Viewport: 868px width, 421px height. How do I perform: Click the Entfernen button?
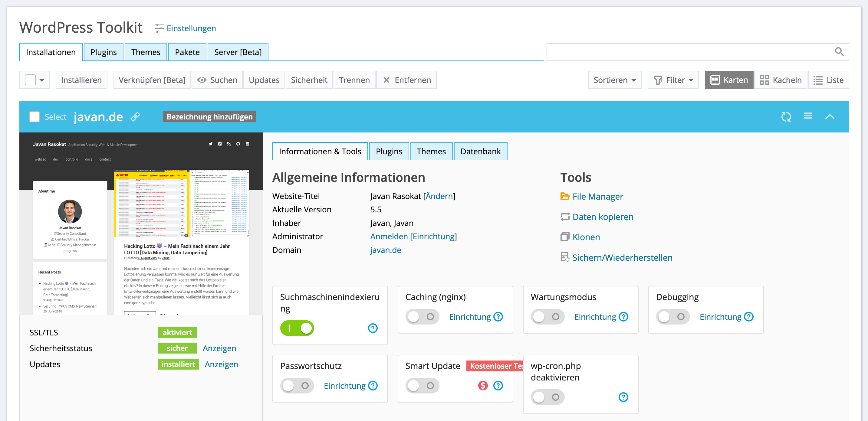coord(406,80)
